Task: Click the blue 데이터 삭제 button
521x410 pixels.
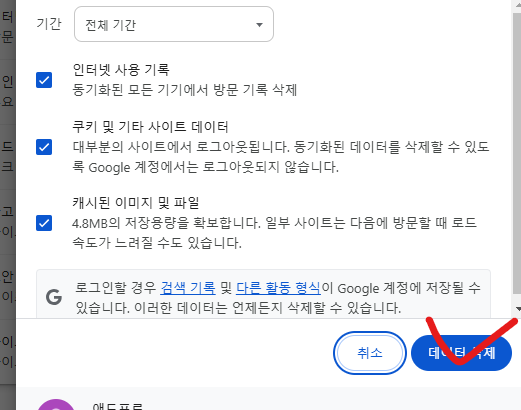Action: tap(461, 353)
